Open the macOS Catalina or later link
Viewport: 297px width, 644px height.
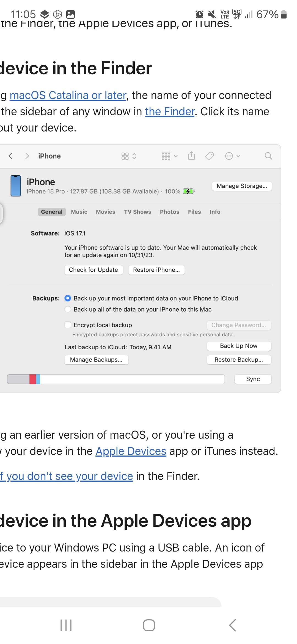tap(68, 95)
